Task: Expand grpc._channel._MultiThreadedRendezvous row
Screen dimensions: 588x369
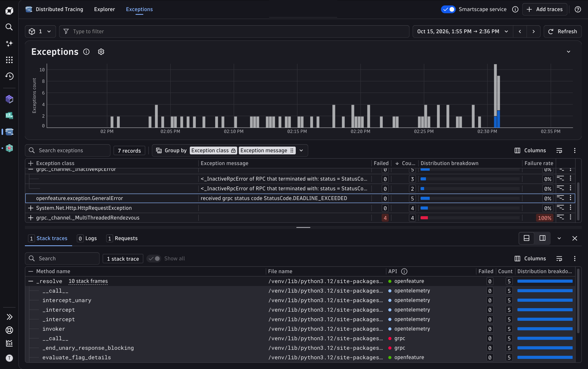Action: pyautogui.click(x=31, y=218)
